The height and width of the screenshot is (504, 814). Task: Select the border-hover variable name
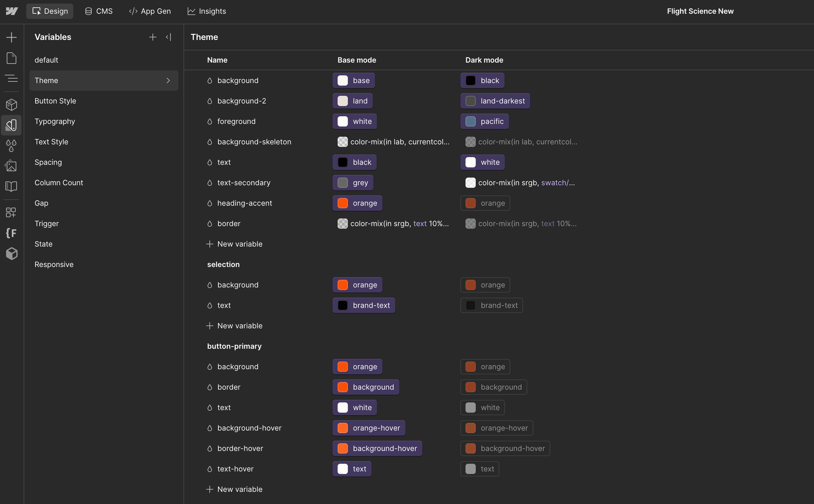coord(240,448)
